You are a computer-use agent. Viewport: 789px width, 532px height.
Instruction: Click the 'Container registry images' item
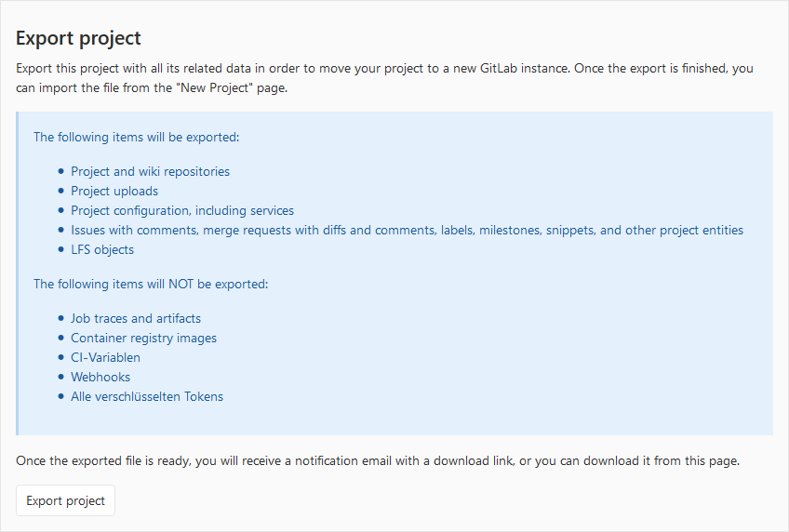(143, 338)
